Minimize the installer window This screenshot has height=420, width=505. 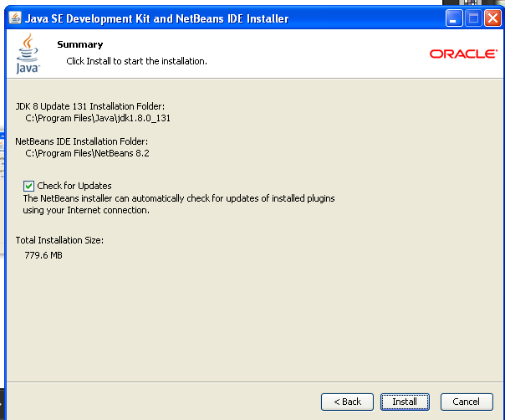[x=454, y=18]
